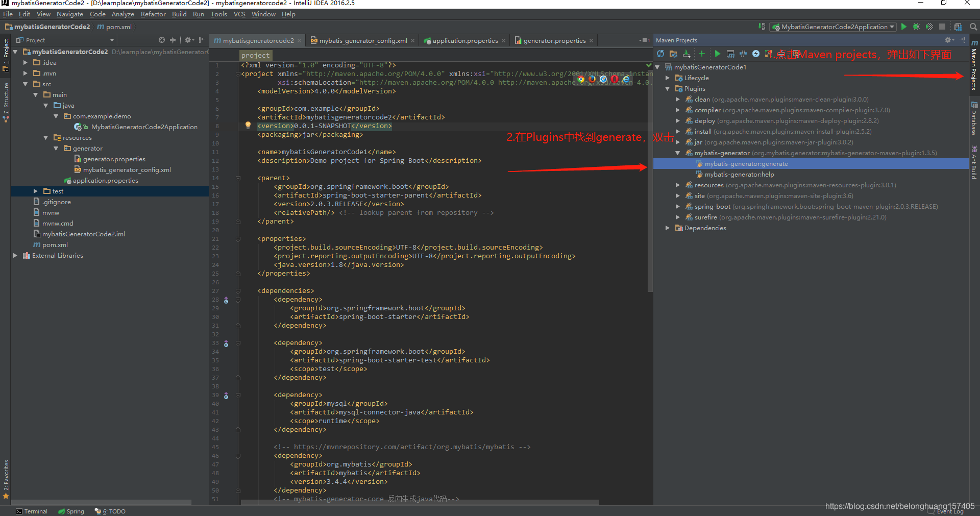Hide the Maven Projects panel
This screenshot has width=980, height=516.
pos(962,40)
